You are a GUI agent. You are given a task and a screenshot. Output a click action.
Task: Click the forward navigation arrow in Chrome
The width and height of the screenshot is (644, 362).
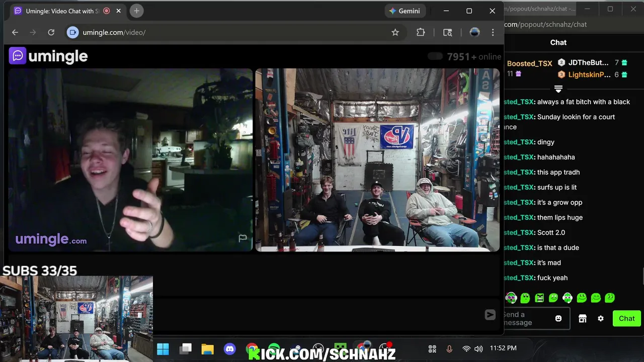tap(33, 32)
